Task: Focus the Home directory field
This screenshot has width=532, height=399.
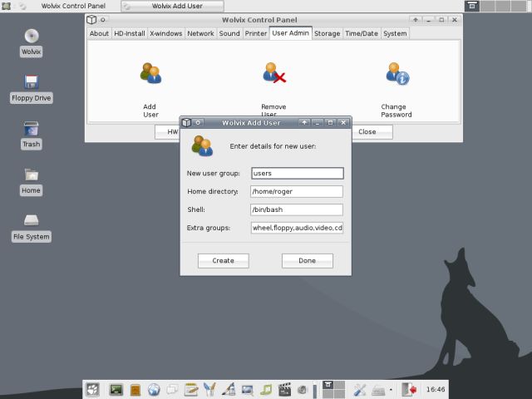Action: coord(297,191)
